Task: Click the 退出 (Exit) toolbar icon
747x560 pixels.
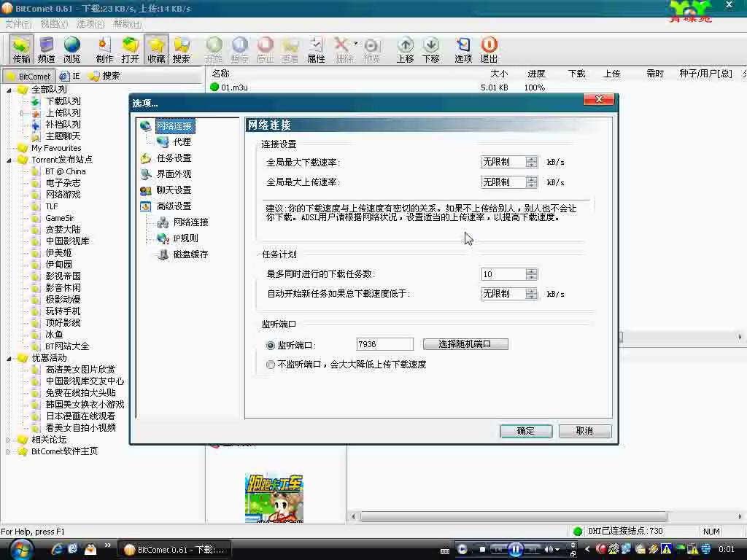Action: point(489,50)
